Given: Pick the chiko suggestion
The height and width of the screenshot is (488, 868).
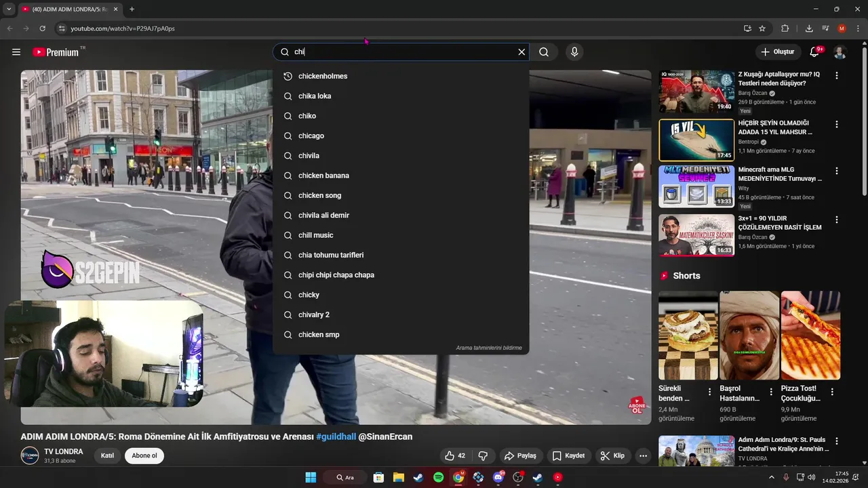Looking at the screenshot, I should (x=401, y=116).
